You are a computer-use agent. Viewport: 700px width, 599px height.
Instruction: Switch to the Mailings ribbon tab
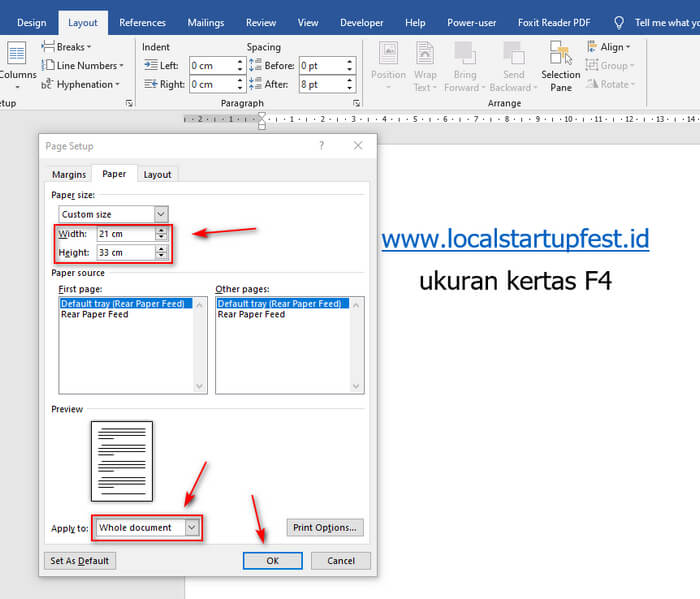click(x=206, y=23)
